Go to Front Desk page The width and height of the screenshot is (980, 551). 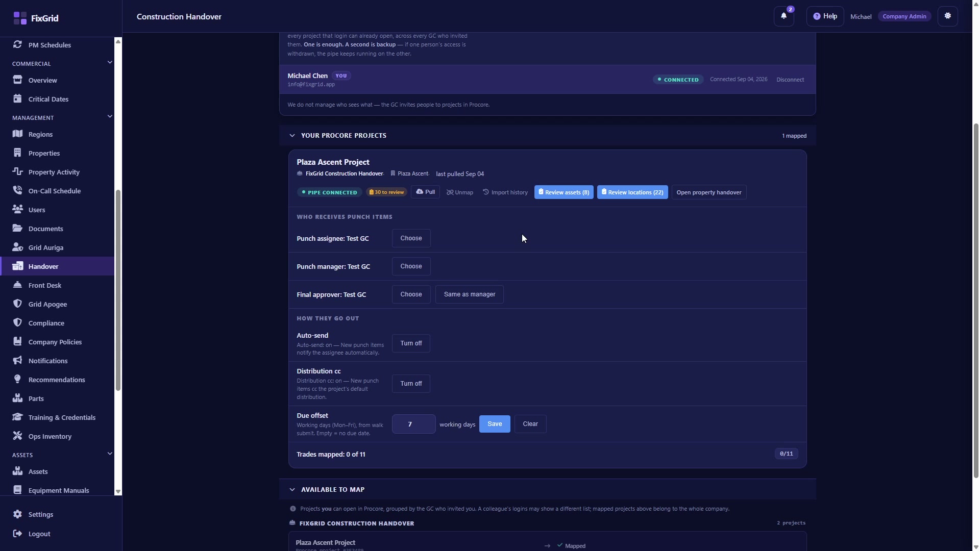57,285
